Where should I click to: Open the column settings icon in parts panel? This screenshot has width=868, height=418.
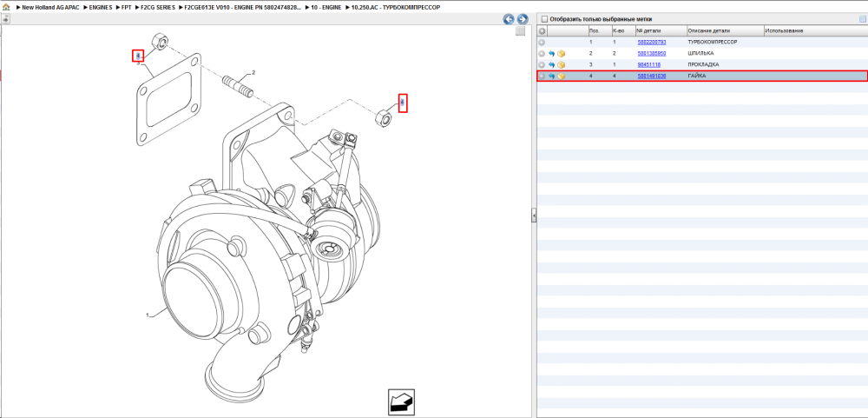tap(861, 19)
